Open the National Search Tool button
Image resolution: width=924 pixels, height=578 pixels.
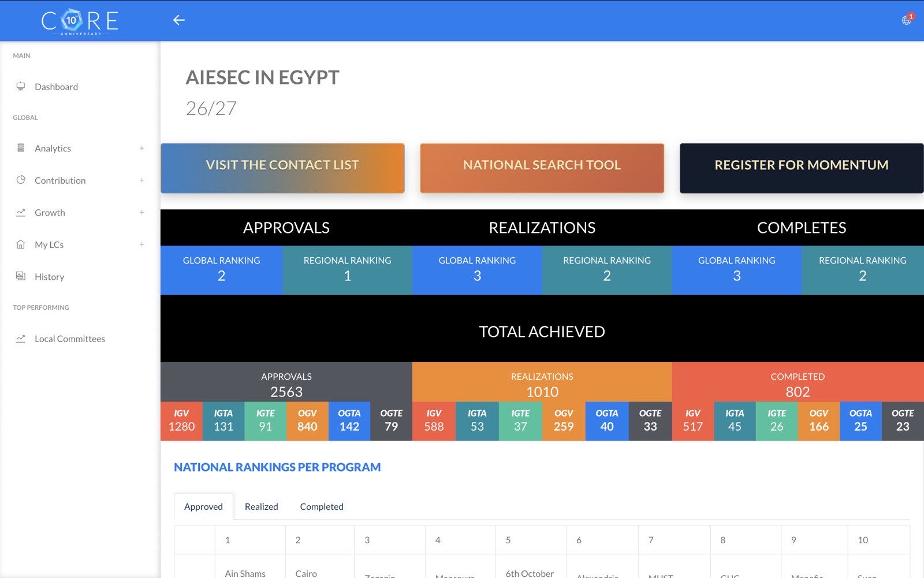pyautogui.click(x=542, y=168)
